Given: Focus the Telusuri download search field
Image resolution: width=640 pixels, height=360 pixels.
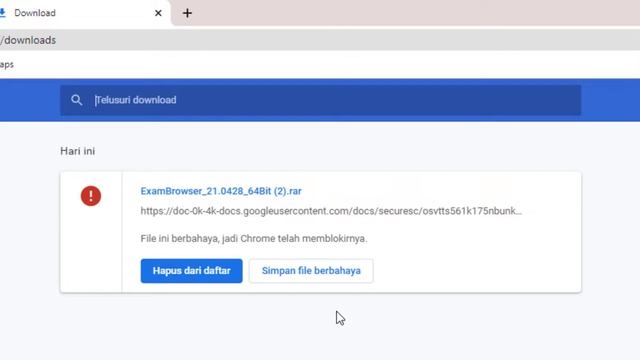Looking at the screenshot, I should pos(320,100).
